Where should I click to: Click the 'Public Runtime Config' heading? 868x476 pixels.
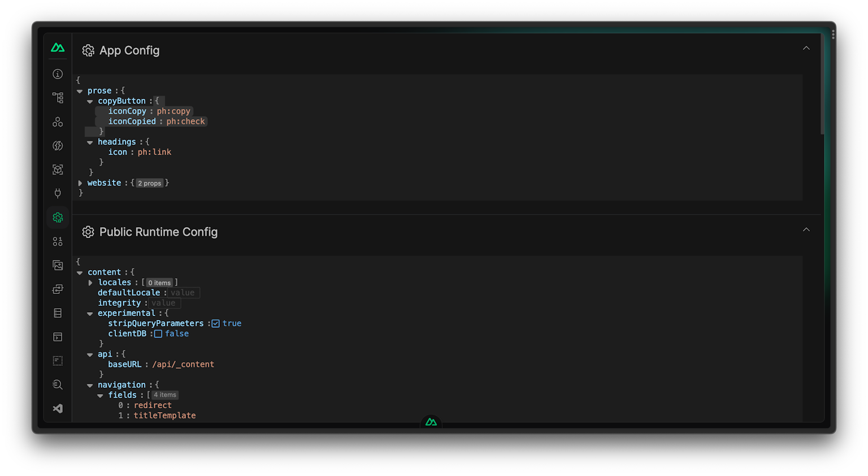(x=158, y=232)
